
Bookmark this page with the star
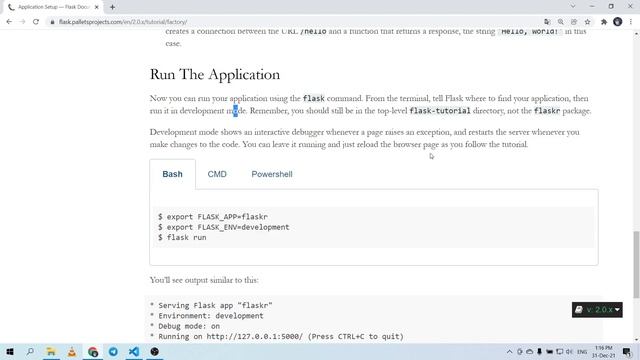click(587, 22)
